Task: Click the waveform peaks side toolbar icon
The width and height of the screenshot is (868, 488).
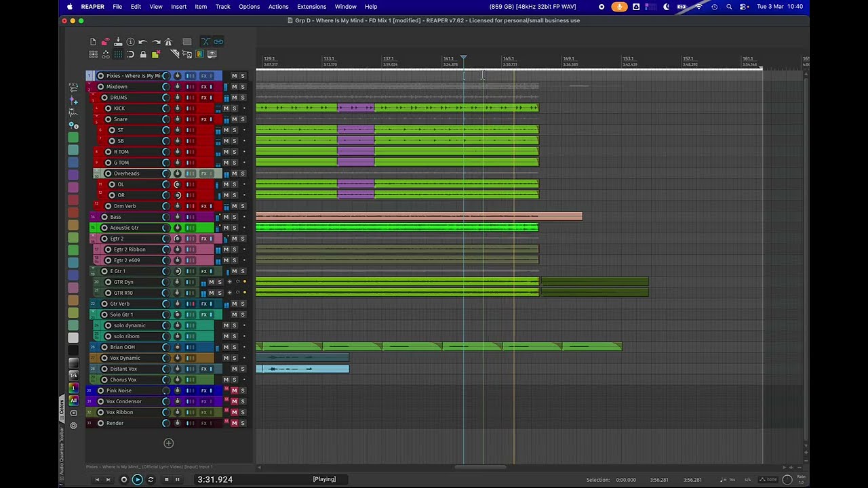Action: (x=73, y=113)
